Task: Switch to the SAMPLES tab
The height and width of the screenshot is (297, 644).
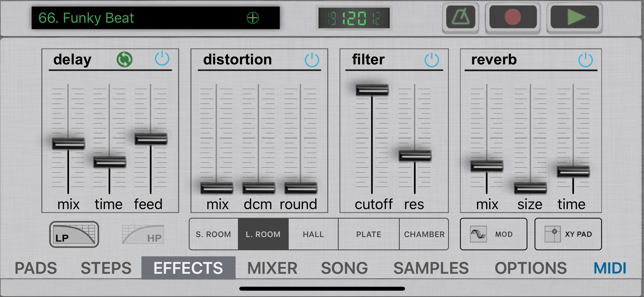Action: tap(431, 268)
